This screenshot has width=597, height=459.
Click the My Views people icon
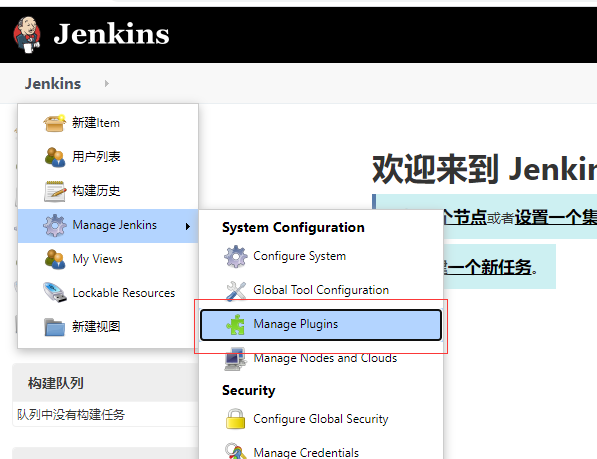[x=55, y=259]
